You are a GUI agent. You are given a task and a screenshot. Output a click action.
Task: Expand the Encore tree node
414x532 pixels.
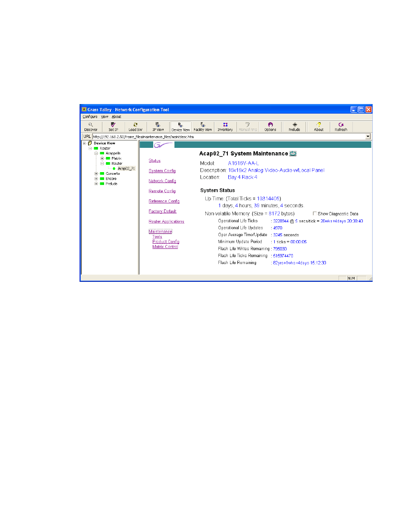coord(96,179)
